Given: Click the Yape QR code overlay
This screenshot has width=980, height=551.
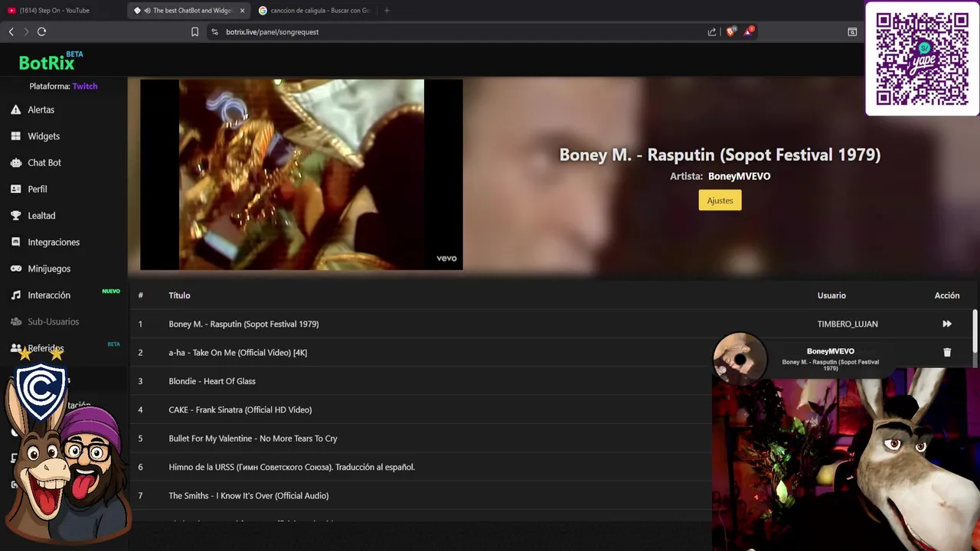Looking at the screenshot, I should click(x=922, y=59).
